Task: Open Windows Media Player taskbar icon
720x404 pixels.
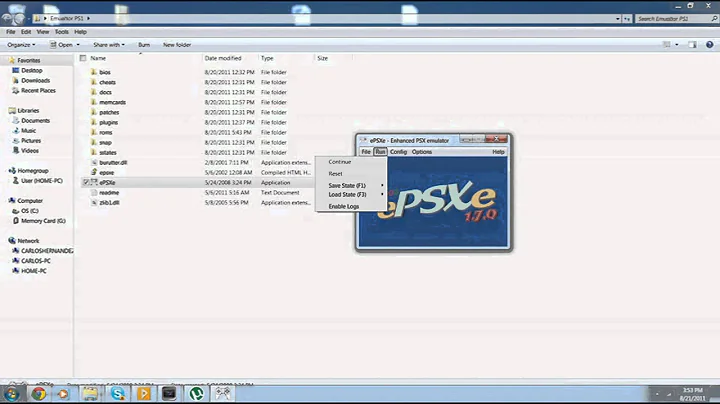Action: pos(63,394)
